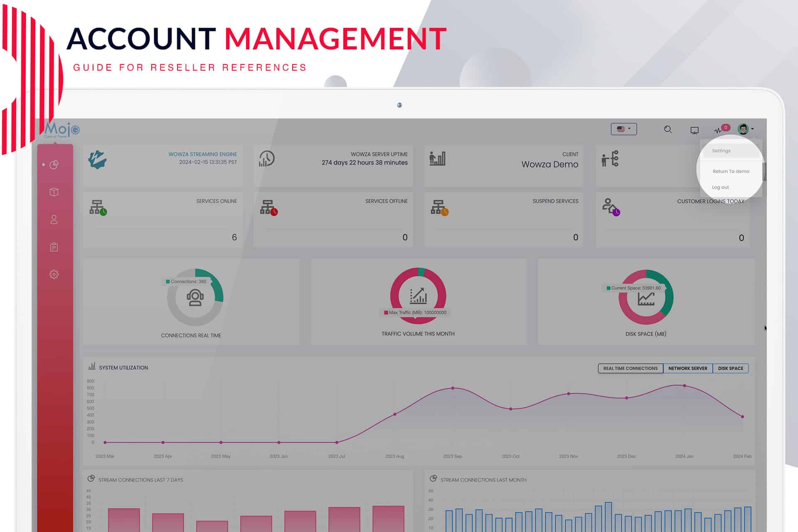798x532 pixels.
Task: Open the cube package sidebar icon
Action: [54, 192]
